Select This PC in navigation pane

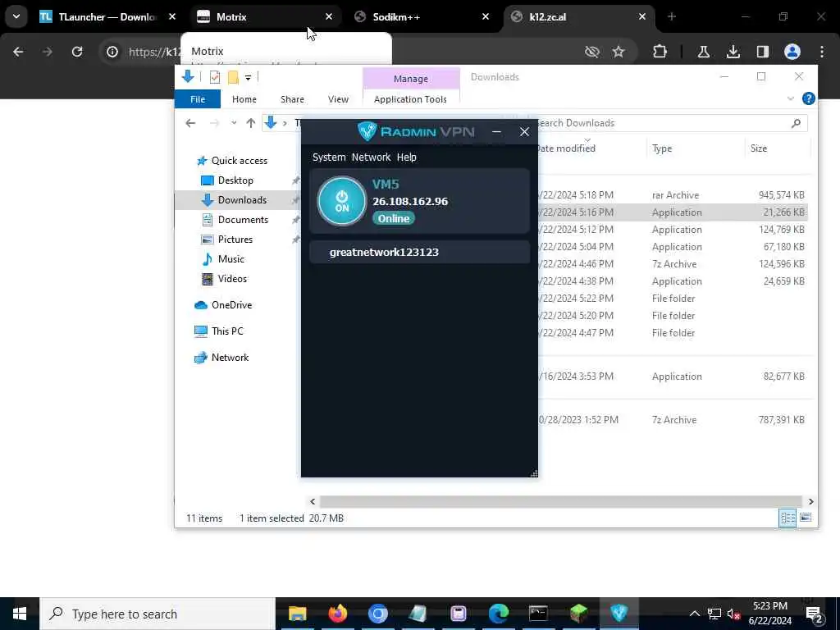click(218, 331)
